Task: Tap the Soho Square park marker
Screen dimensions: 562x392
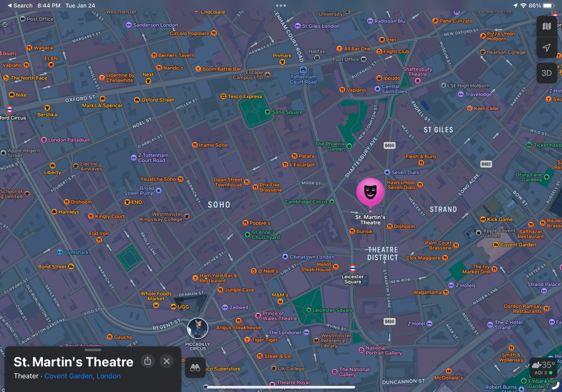Action: coord(267,112)
